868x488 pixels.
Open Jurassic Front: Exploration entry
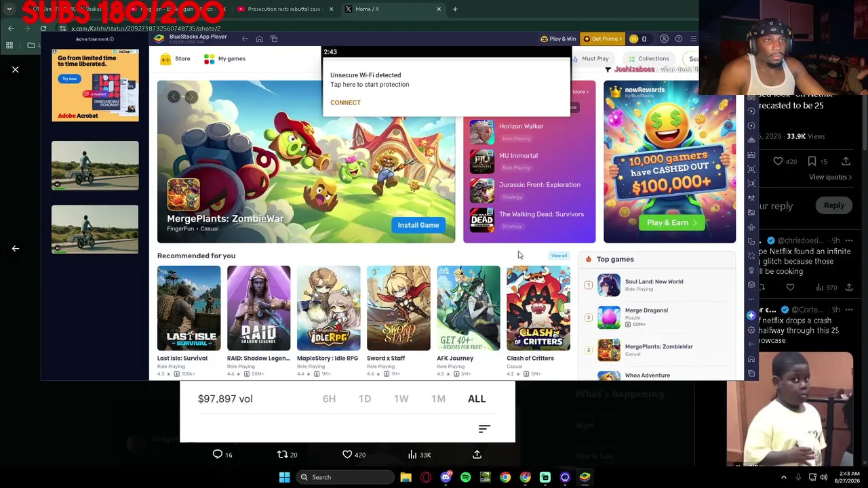click(529, 190)
